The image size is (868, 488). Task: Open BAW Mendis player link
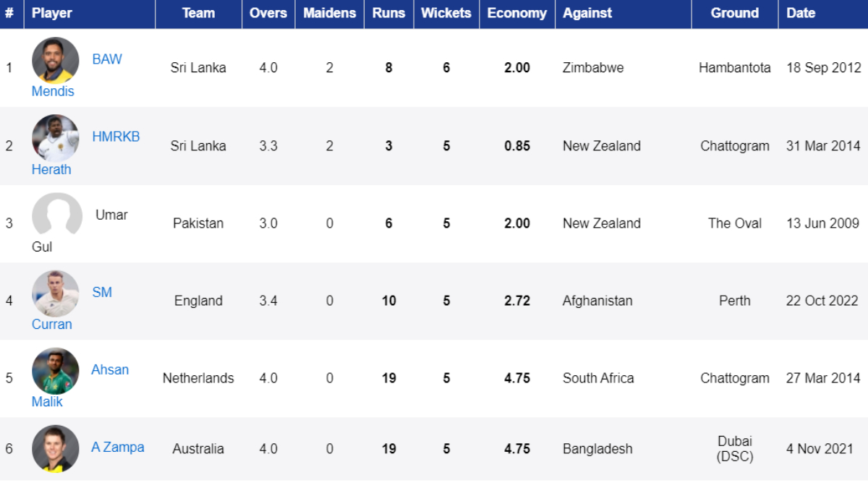pos(107,59)
